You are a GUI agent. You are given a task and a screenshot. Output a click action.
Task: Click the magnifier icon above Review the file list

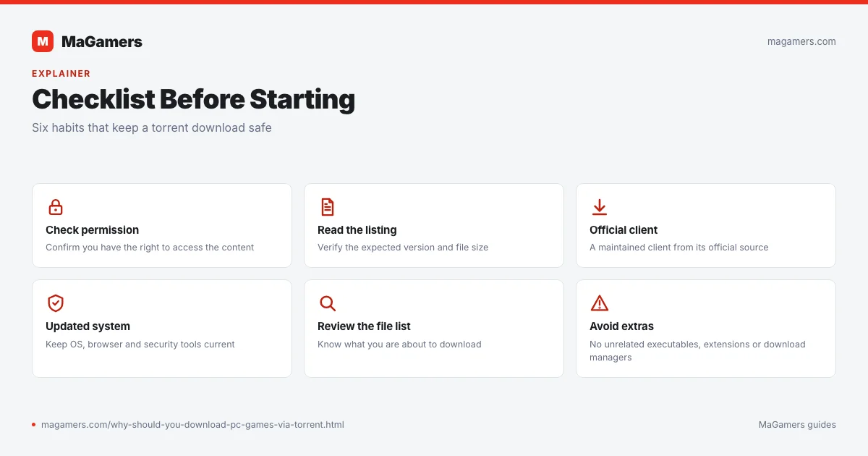pyautogui.click(x=328, y=303)
